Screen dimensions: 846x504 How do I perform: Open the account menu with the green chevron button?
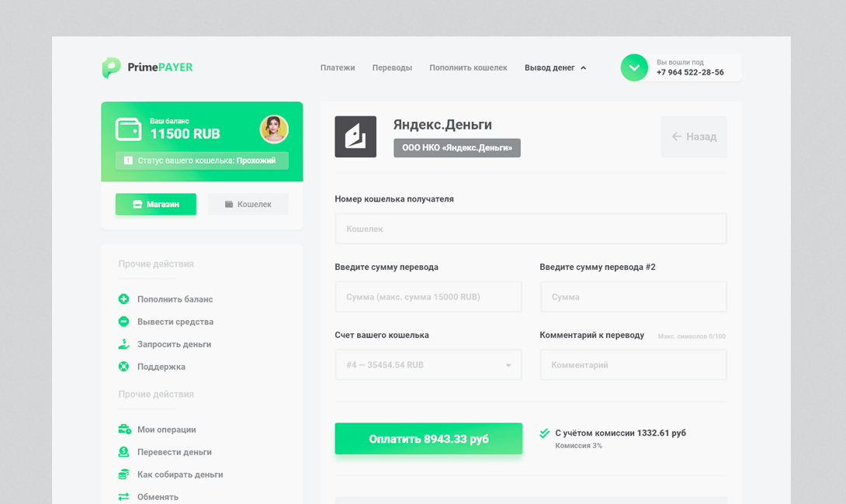[635, 68]
